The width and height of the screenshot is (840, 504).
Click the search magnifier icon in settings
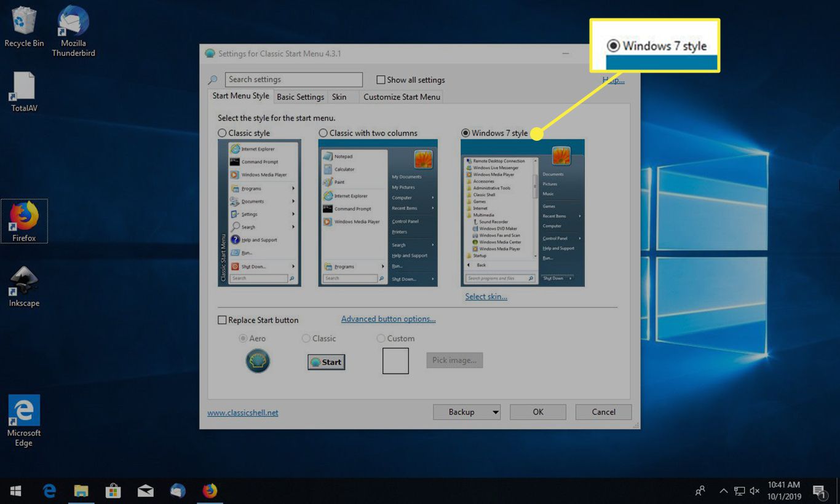pos(213,80)
